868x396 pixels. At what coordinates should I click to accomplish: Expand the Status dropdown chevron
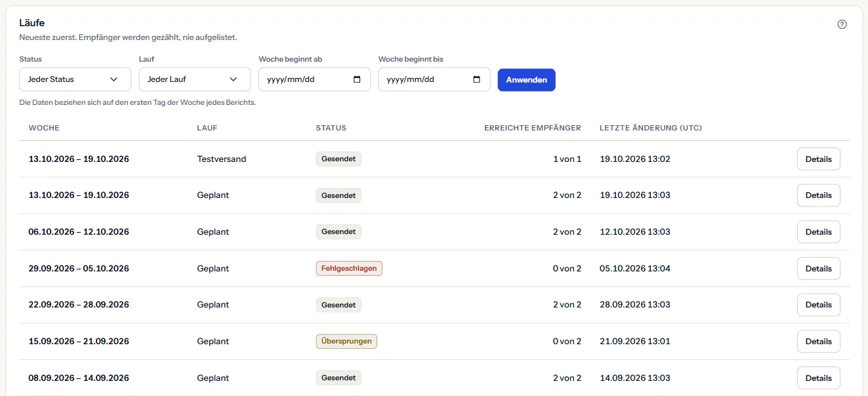(x=114, y=79)
